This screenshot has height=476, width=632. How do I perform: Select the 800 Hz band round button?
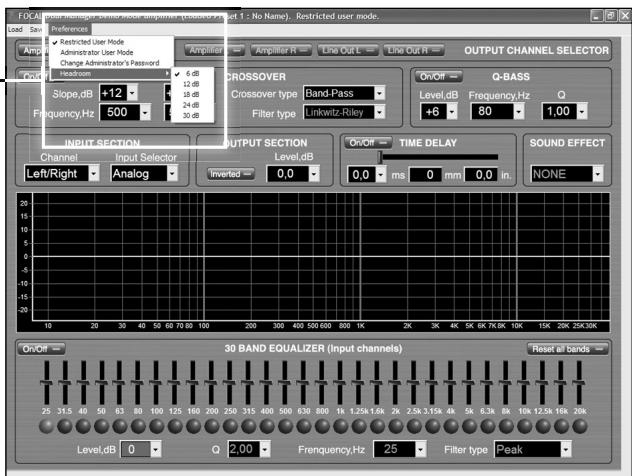pos(322,426)
